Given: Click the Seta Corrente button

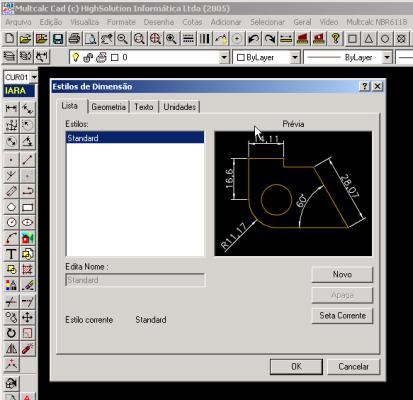Looking at the screenshot, I should pyautogui.click(x=342, y=316).
